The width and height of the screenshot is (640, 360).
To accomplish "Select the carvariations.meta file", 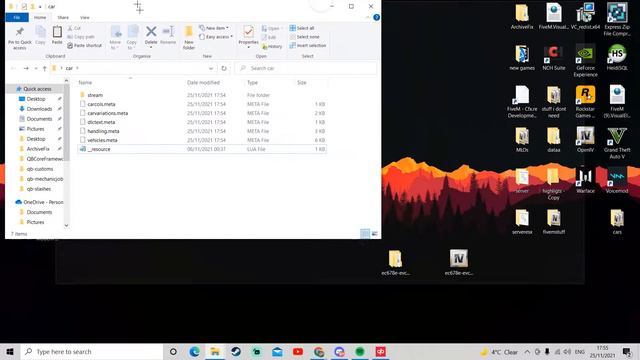I will click(x=202, y=113).
